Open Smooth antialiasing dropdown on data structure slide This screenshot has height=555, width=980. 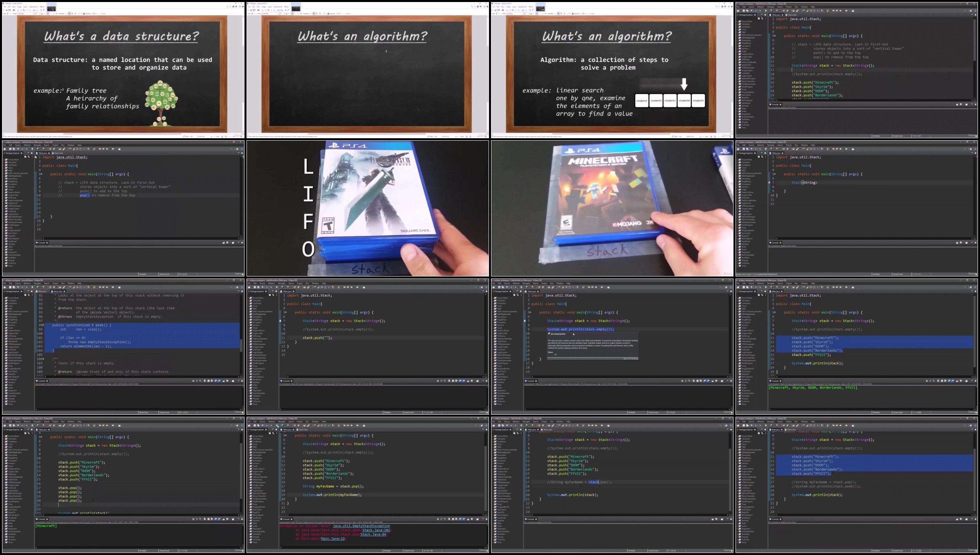tap(63, 14)
